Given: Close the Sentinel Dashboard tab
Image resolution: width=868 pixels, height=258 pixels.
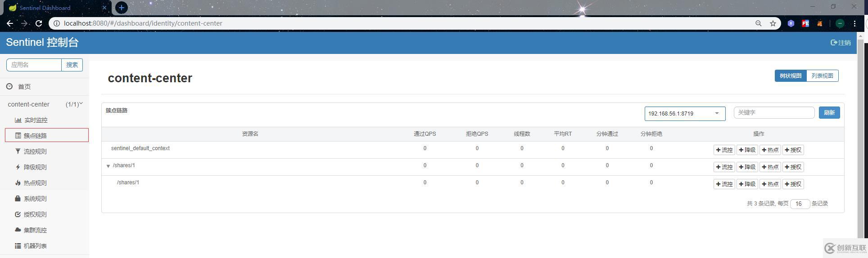Looking at the screenshot, I should [104, 8].
